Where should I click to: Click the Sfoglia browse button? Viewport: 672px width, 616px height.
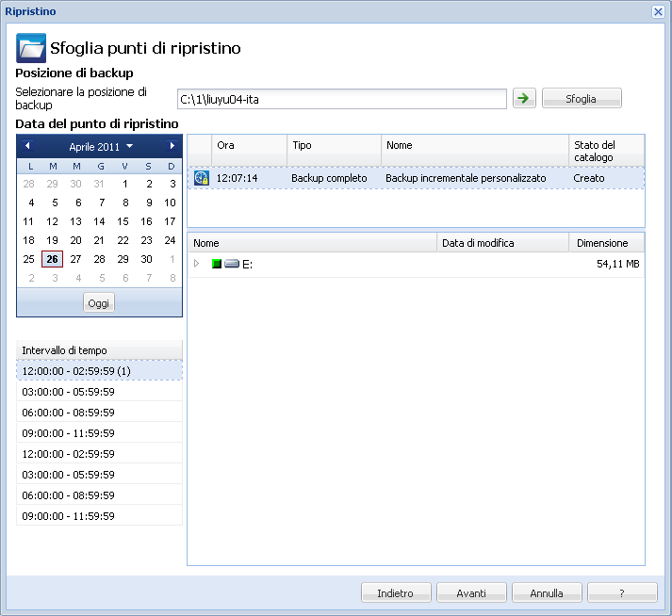click(581, 98)
